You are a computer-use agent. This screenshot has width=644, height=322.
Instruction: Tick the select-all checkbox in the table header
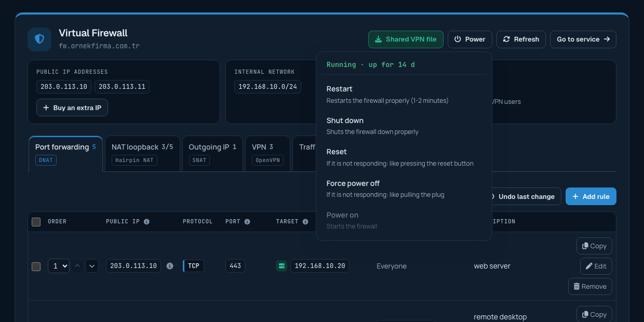pyautogui.click(x=36, y=222)
